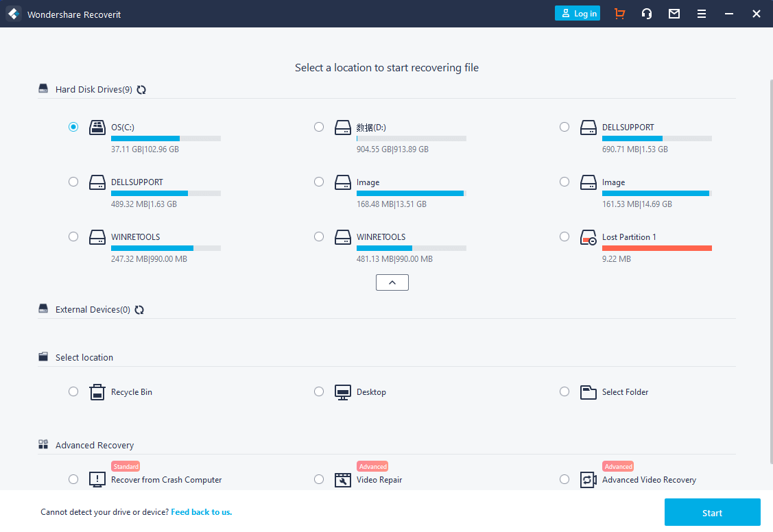Click the headset support icon
This screenshot has height=532, width=773.
coord(647,14)
